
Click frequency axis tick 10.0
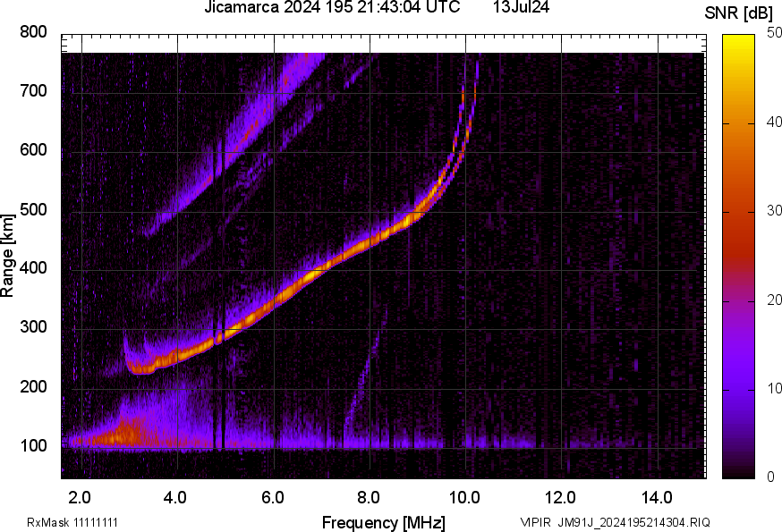click(x=464, y=498)
